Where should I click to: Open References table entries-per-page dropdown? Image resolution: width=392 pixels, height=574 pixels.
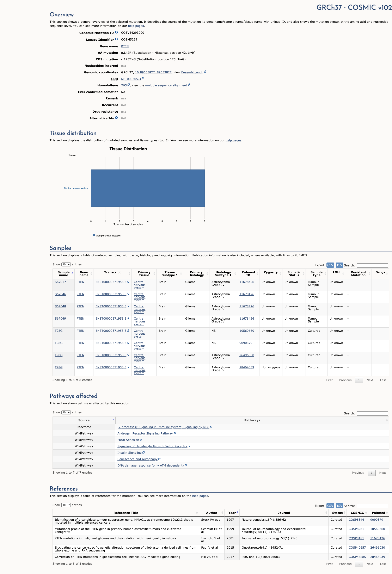[x=66, y=505]
